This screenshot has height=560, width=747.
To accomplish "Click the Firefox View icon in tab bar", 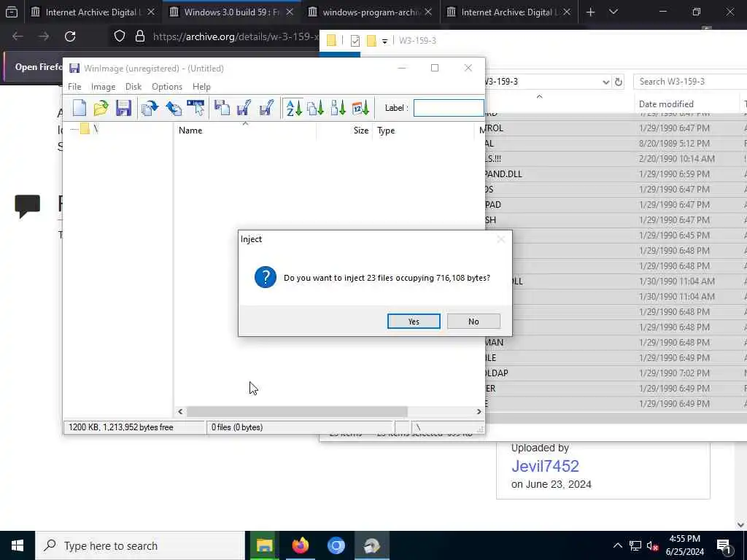I will tap(12, 12).
